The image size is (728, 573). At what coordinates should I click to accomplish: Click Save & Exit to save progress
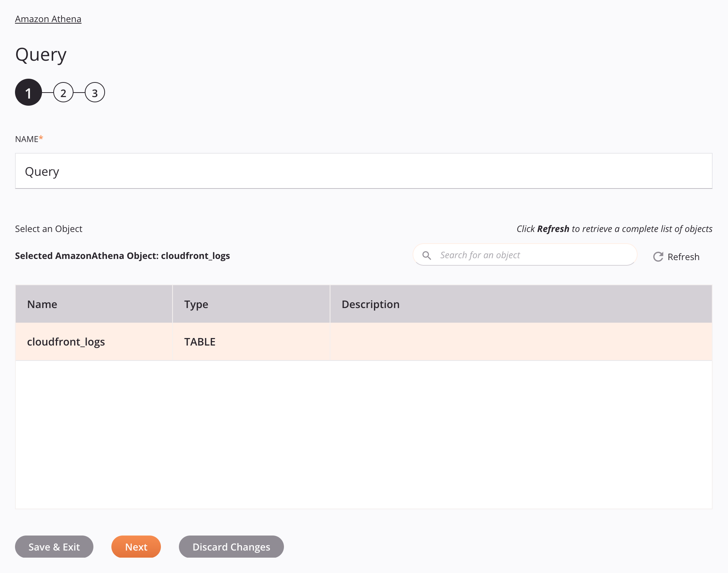click(x=54, y=546)
